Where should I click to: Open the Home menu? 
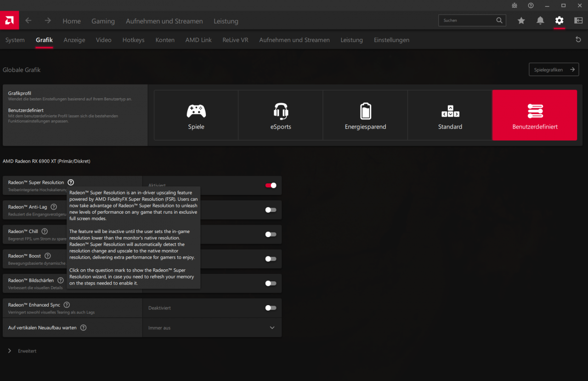[72, 21]
